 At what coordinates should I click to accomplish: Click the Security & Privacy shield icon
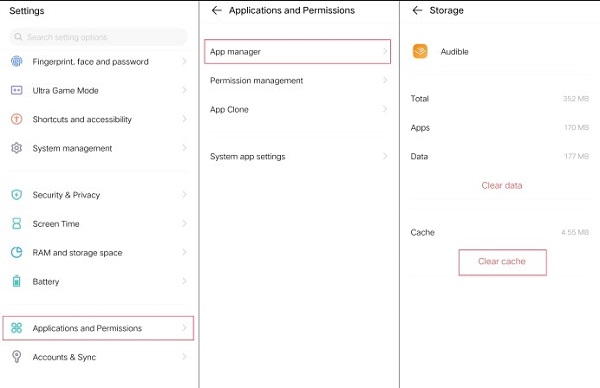[x=16, y=195]
